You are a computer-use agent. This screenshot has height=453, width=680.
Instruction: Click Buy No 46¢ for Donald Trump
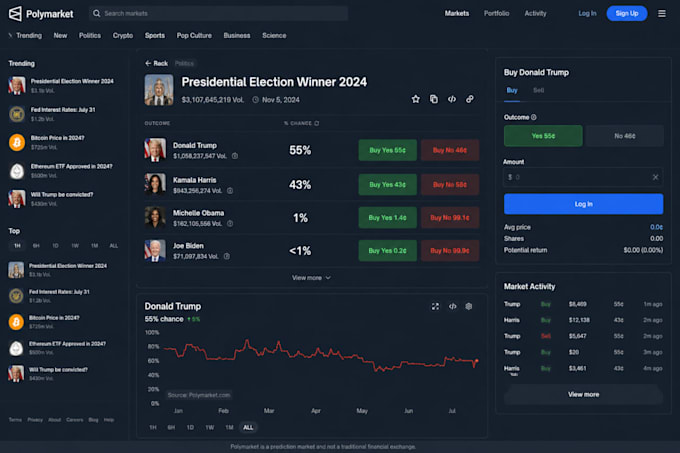pyautogui.click(x=450, y=150)
